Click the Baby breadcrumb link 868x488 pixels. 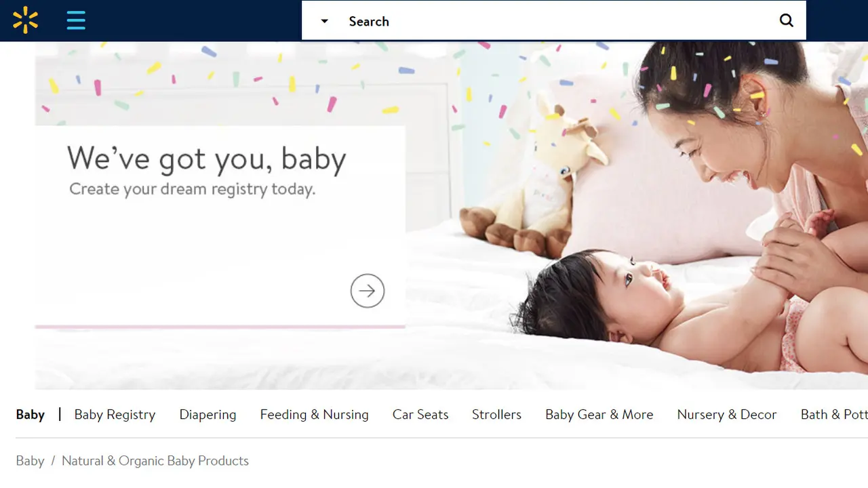(x=30, y=461)
